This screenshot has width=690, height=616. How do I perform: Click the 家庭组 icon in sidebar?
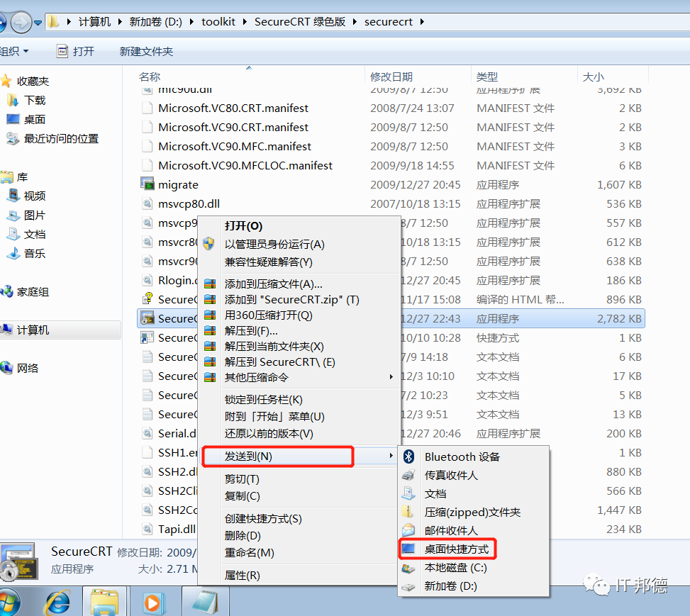tap(6, 291)
